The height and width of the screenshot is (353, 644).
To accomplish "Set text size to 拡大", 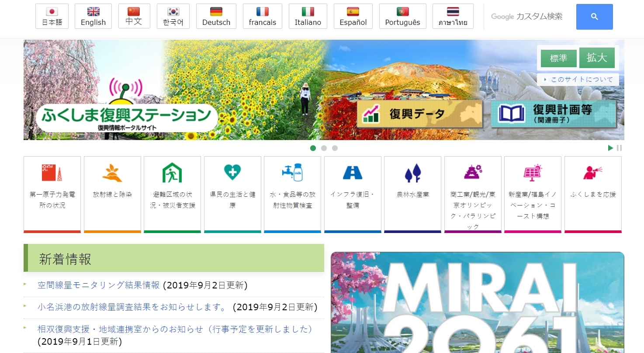I will (x=597, y=58).
